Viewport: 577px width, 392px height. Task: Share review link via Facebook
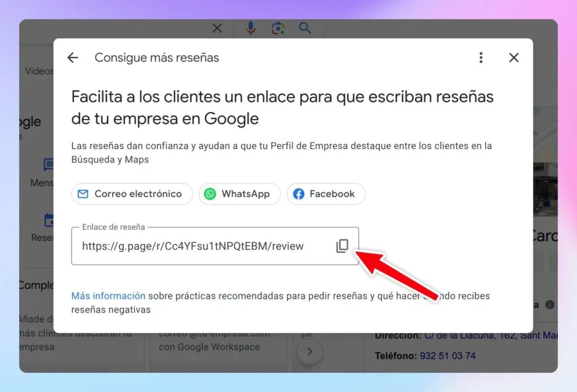pyautogui.click(x=326, y=194)
